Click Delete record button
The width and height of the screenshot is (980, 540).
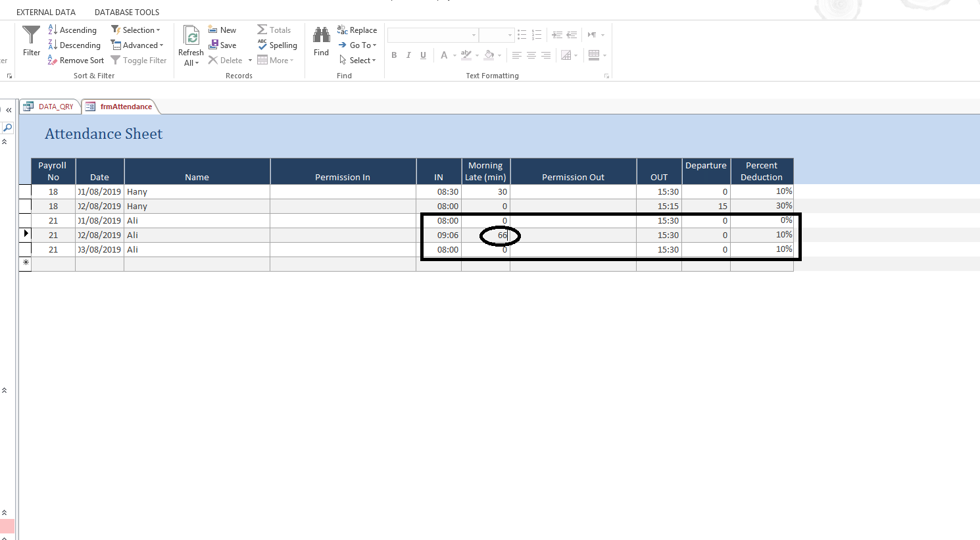click(x=226, y=61)
